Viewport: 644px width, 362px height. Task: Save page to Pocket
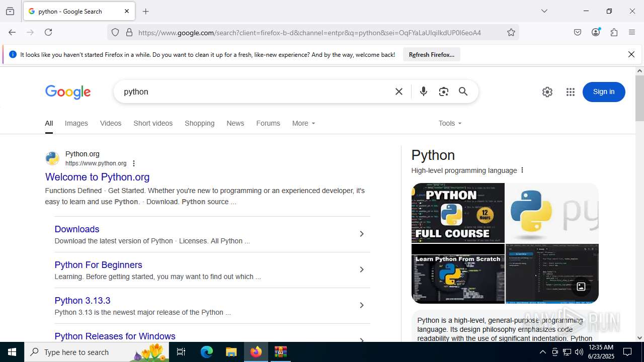(578, 32)
